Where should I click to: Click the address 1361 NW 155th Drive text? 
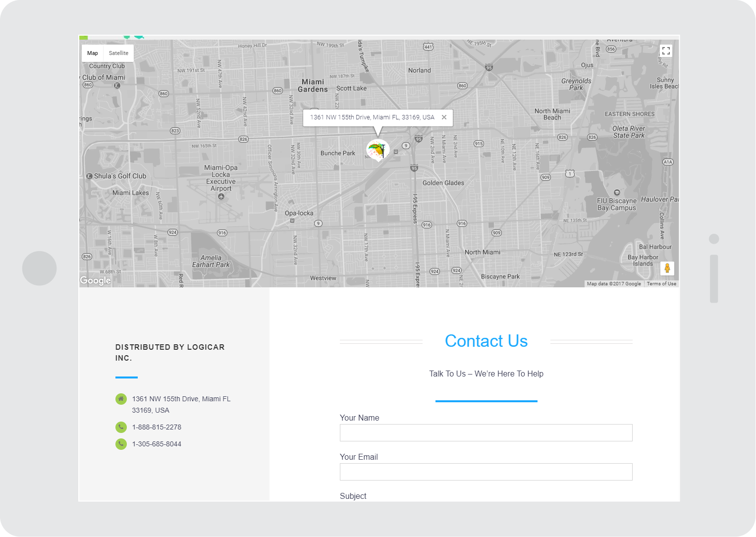click(181, 404)
